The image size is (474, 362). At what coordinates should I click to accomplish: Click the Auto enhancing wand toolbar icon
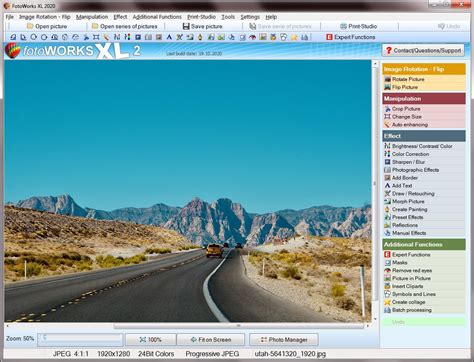[106, 37]
